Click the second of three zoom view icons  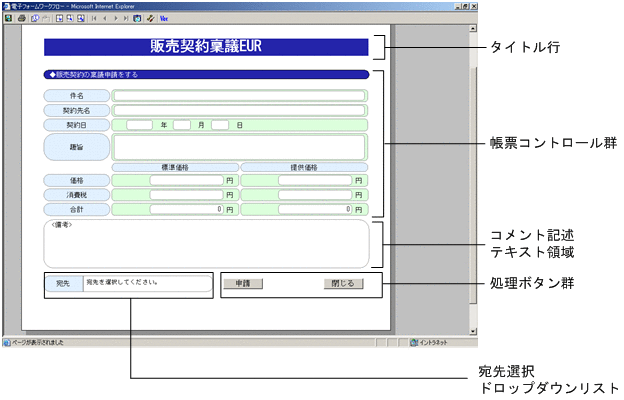click(x=70, y=18)
